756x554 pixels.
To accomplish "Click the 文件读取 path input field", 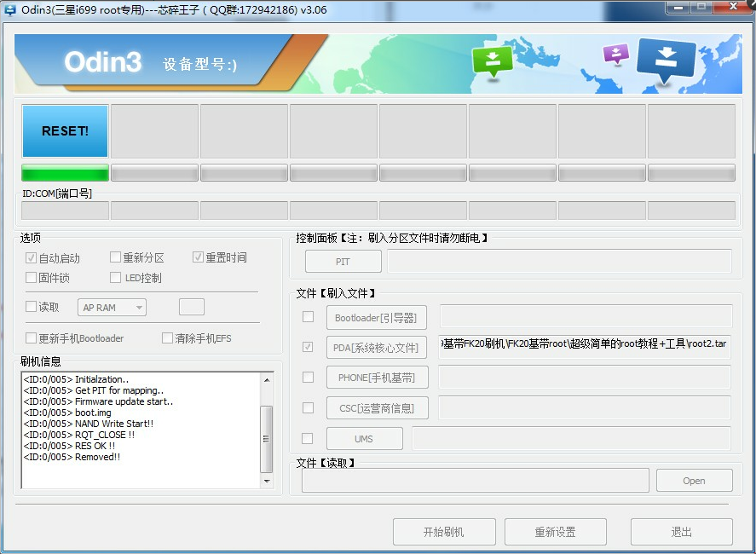I will [476, 481].
